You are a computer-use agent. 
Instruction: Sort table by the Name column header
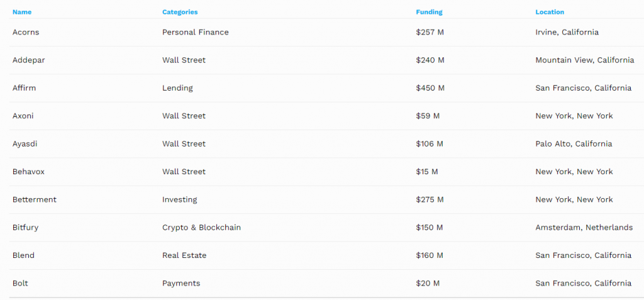coord(22,12)
